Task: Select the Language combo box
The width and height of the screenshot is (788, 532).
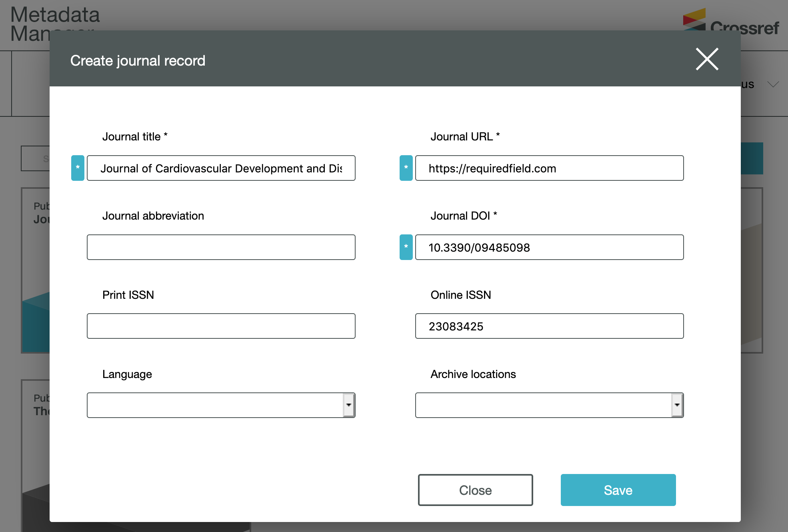Action: [214, 405]
